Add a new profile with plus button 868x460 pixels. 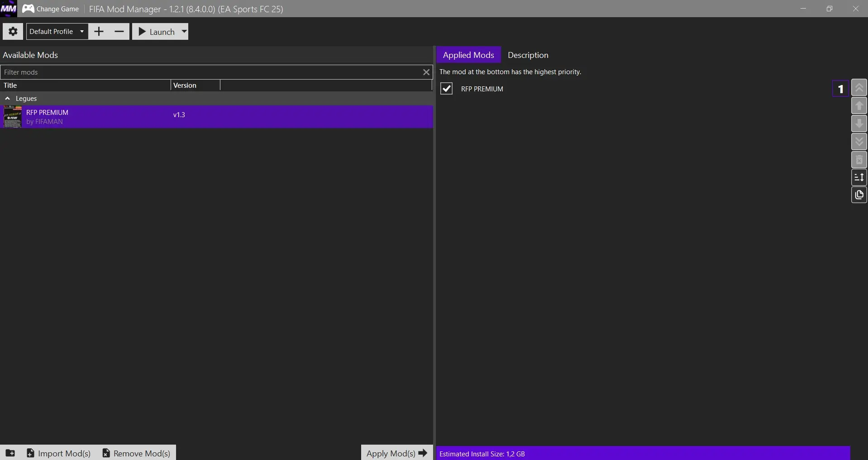99,32
